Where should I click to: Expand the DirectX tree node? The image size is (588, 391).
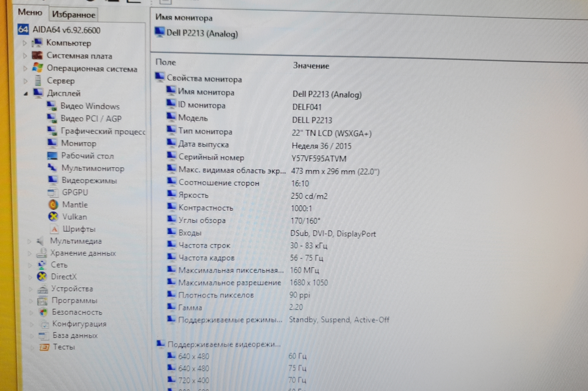[30, 277]
